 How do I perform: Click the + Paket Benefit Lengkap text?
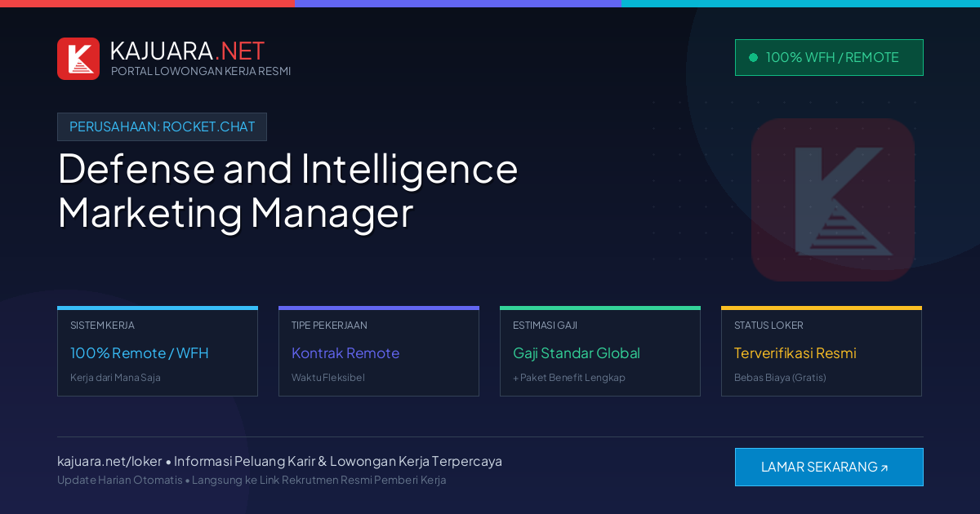pyautogui.click(x=569, y=378)
